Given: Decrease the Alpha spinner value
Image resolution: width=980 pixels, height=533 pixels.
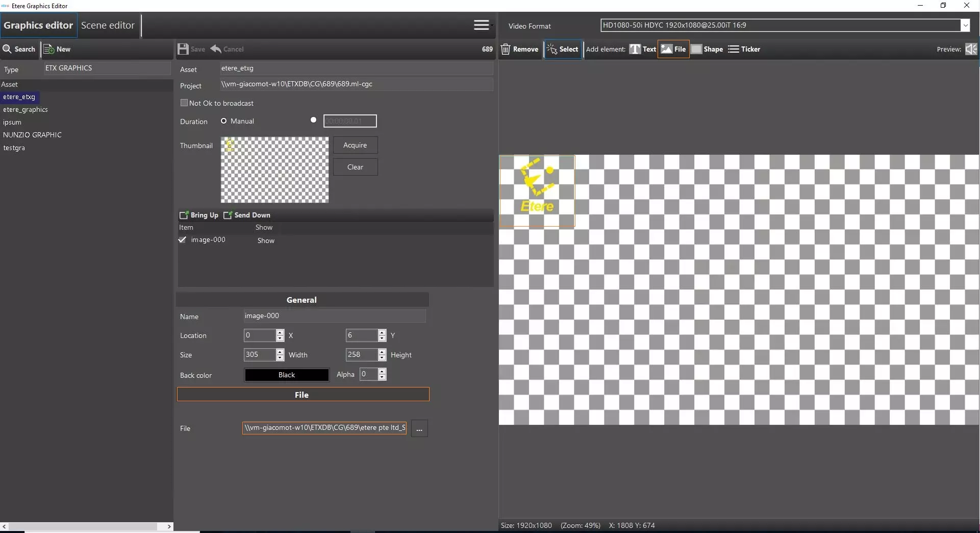Looking at the screenshot, I should [382, 377].
